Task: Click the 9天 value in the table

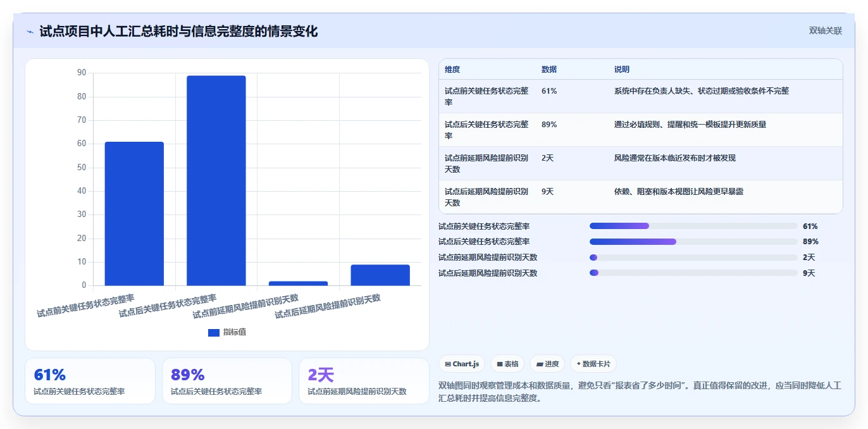Action: pos(547,192)
